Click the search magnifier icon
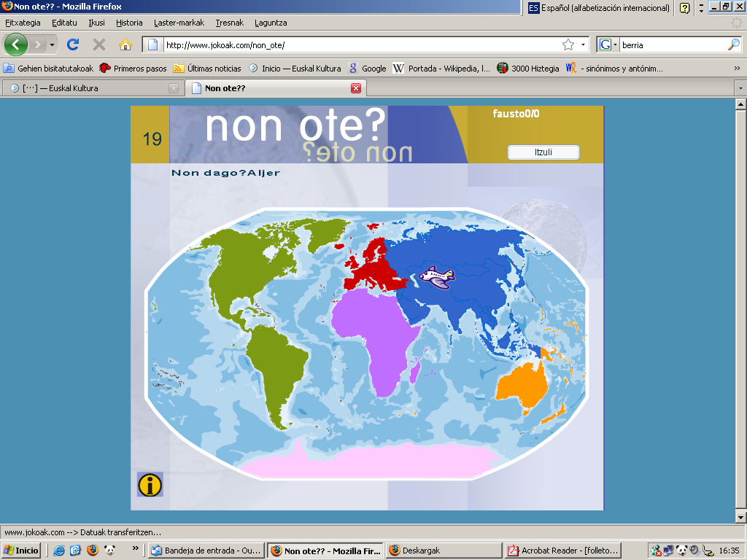 click(x=733, y=44)
